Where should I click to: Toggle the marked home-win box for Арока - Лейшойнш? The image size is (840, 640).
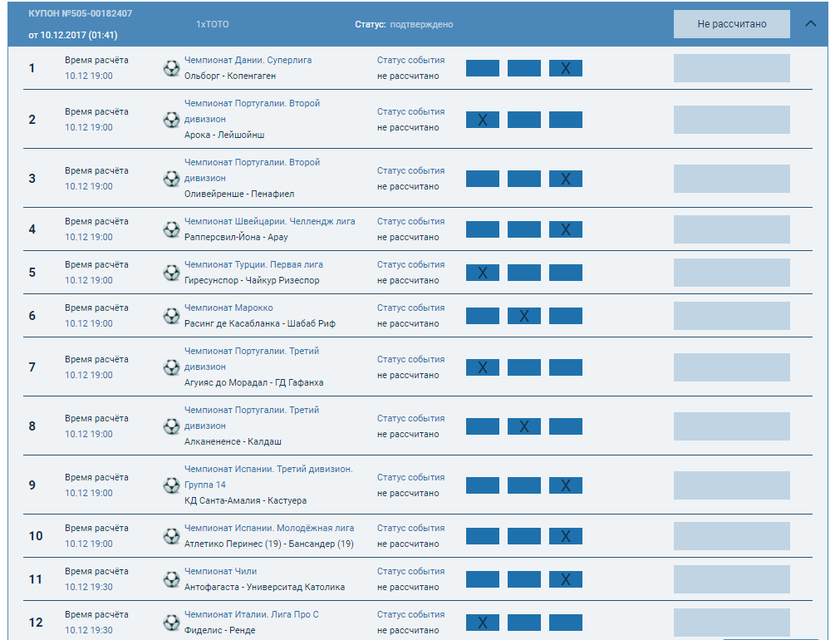482,120
